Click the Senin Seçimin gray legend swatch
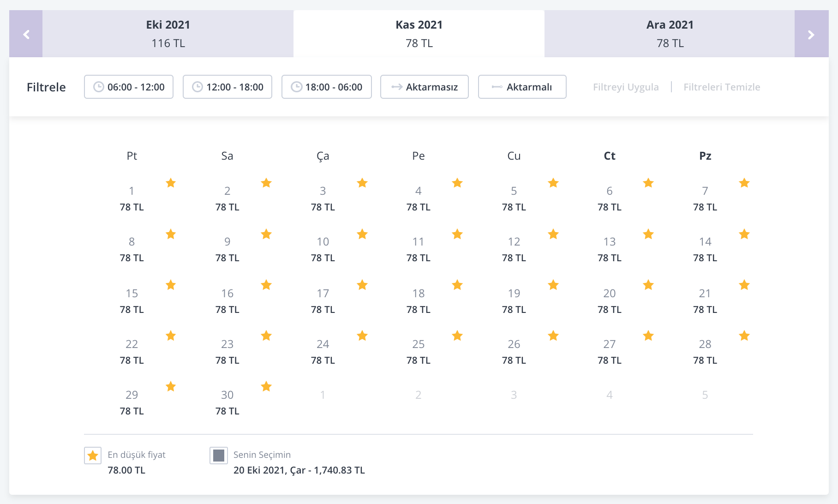Screen dimensions: 838x504 point(219,456)
